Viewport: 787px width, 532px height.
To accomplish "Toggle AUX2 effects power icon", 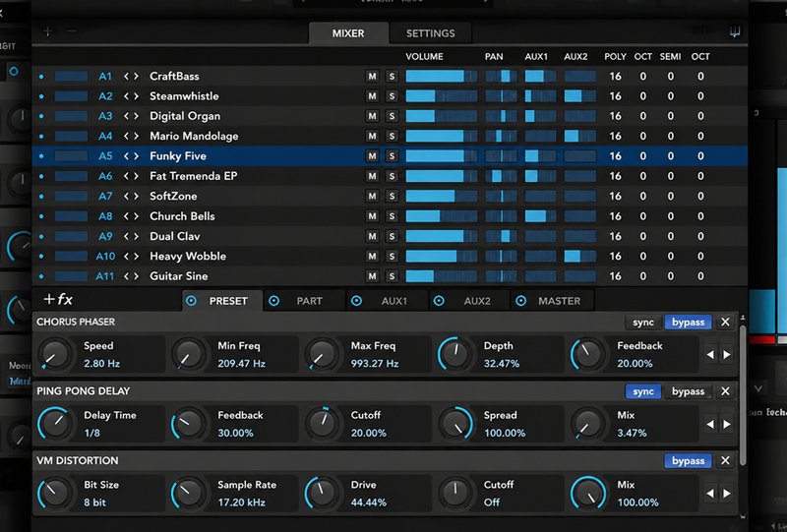I will click(439, 301).
